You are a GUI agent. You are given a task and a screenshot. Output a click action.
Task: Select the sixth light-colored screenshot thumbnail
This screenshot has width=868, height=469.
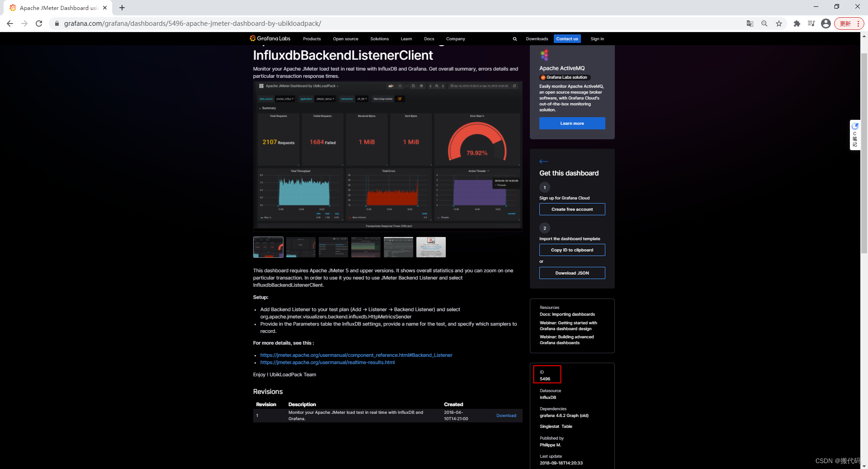click(431, 247)
